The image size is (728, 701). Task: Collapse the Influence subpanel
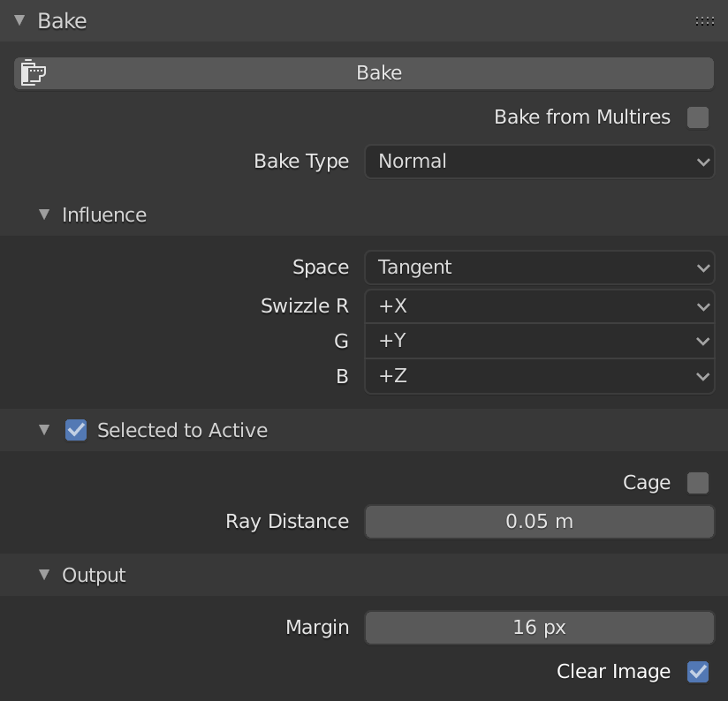(44, 215)
